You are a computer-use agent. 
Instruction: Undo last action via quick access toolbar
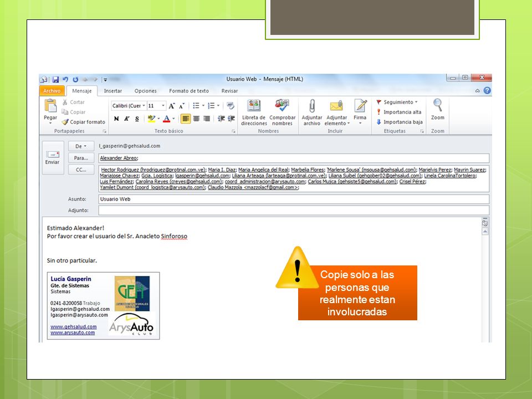coord(65,79)
